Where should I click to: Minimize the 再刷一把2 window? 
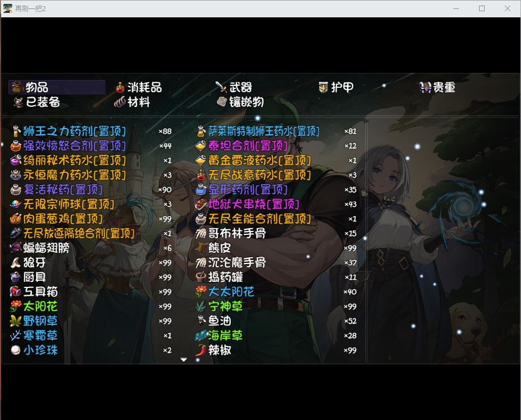click(456, 8)
